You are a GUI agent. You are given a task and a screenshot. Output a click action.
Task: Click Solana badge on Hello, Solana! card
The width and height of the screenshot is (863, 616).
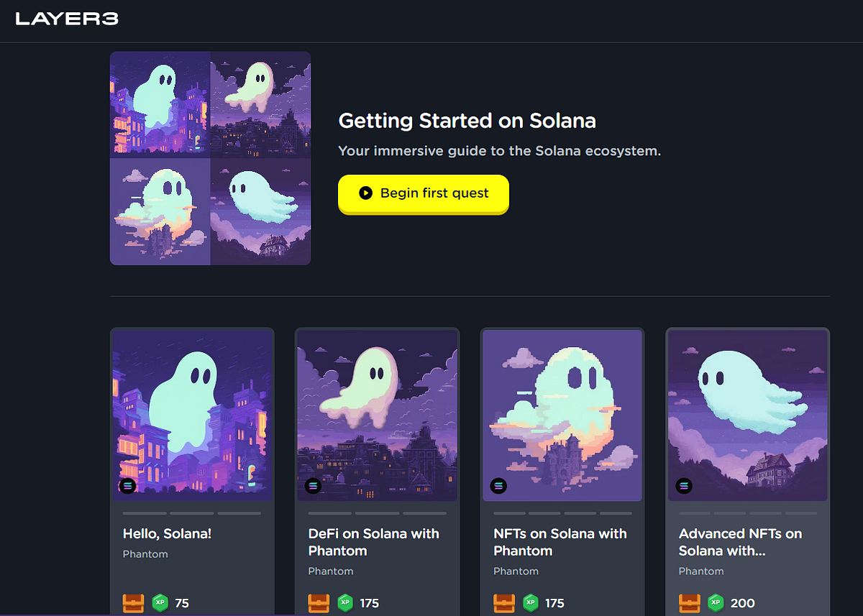pos(128,486)
